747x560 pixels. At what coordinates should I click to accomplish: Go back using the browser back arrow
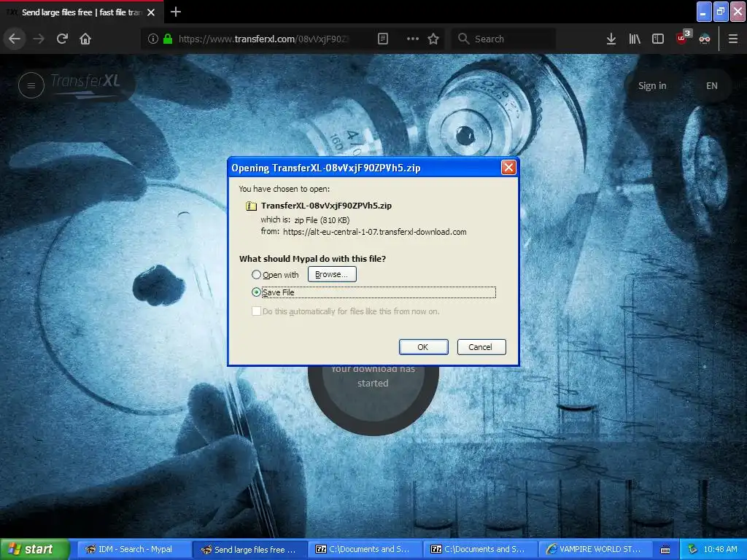coord(15,39)
